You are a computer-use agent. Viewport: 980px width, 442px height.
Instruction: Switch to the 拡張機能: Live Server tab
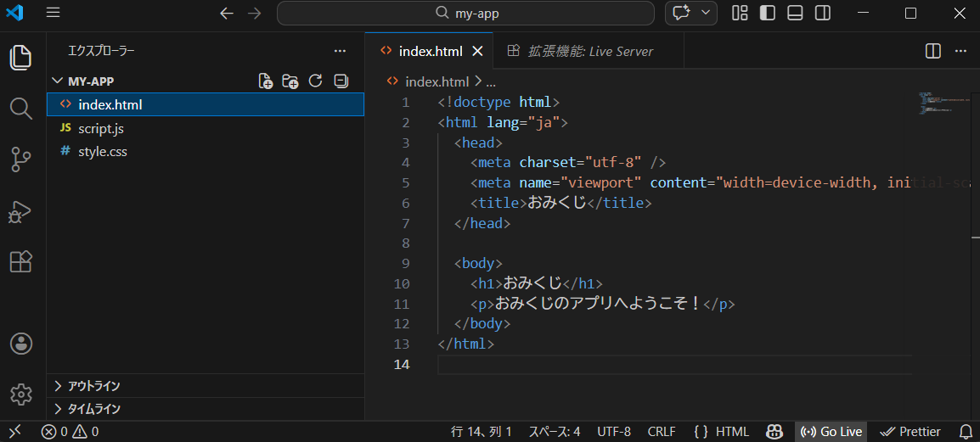click(x=590, y=51)
